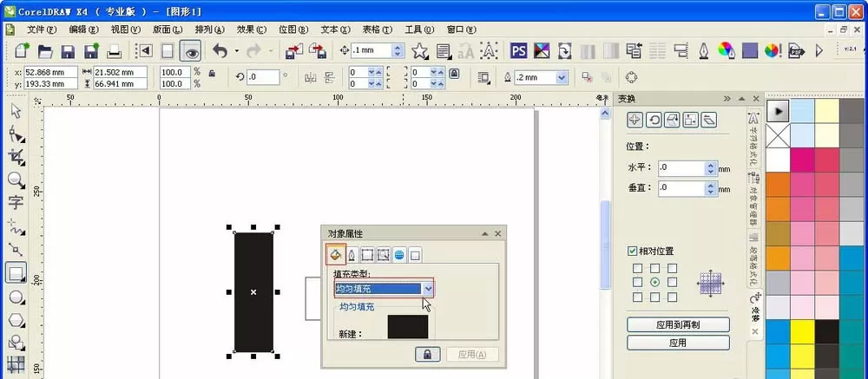Step the 垂直 position spinner
Viewport: 868px width, 379px height.
tap(711, 188)
